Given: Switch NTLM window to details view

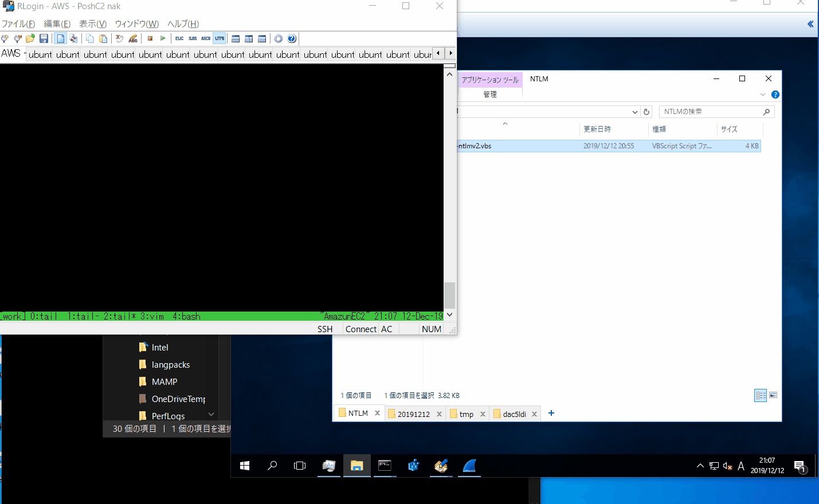Looking at the screenshot, I should click(761, 395).
